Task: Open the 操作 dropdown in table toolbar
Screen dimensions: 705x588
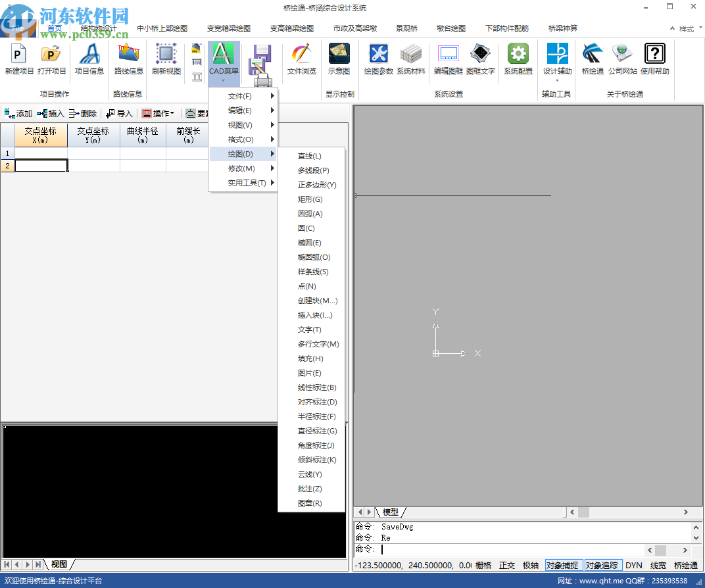Action: click(x=158, y=114)
